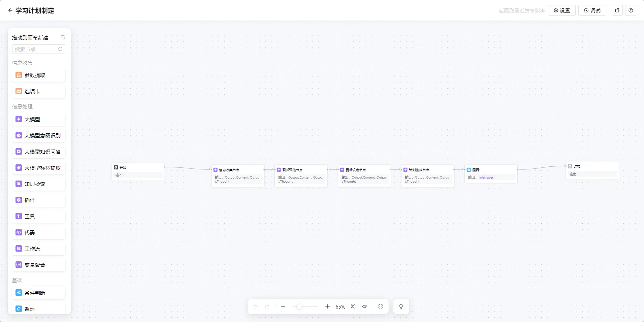
Task: Click the zoom out minus icon
Action: click(x=283, y=307)
